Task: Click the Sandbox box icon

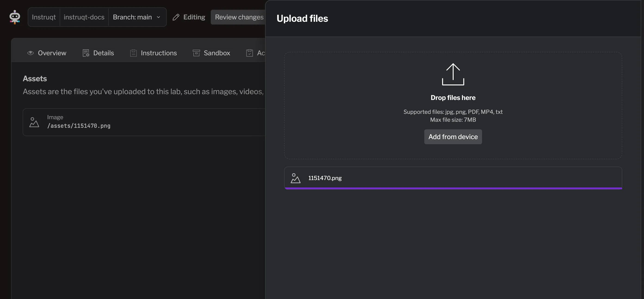Action: tap(196, 53)
